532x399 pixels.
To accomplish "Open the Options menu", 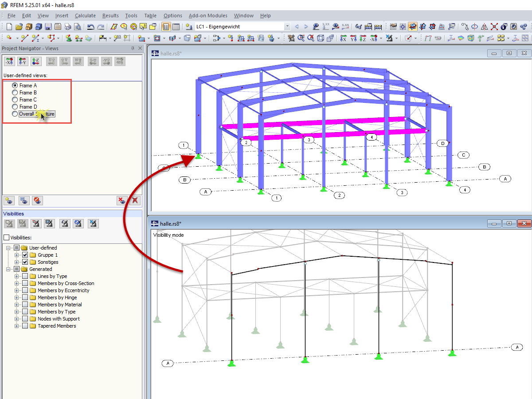I will (x=173, y=16).
